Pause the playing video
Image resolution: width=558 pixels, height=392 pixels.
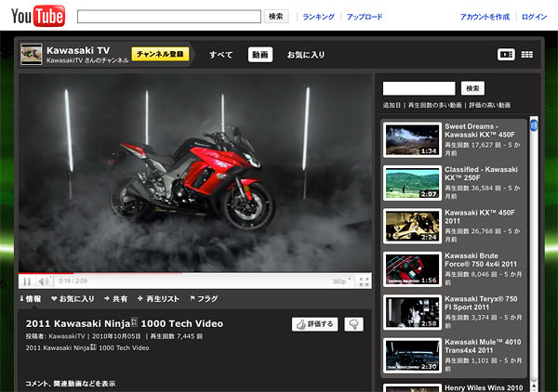(27, 281)
